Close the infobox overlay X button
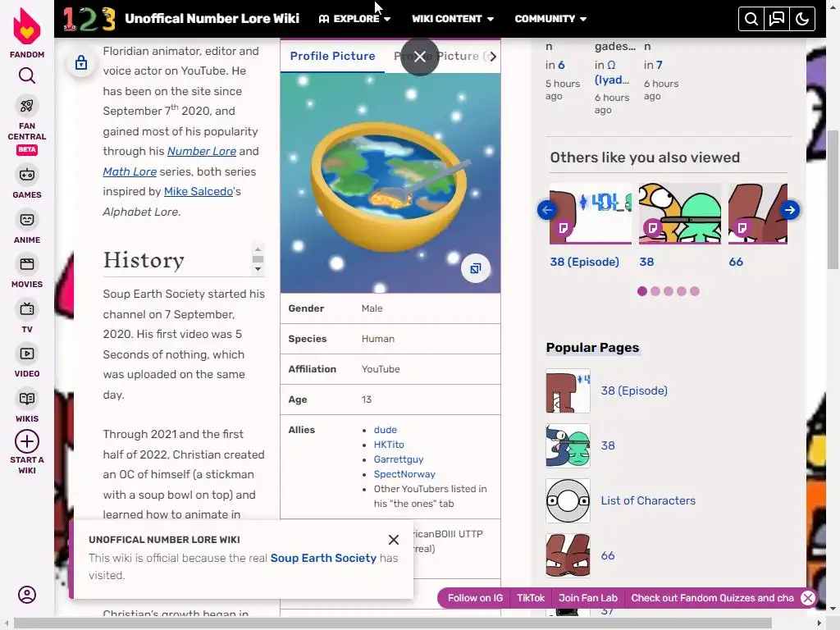 419,57
